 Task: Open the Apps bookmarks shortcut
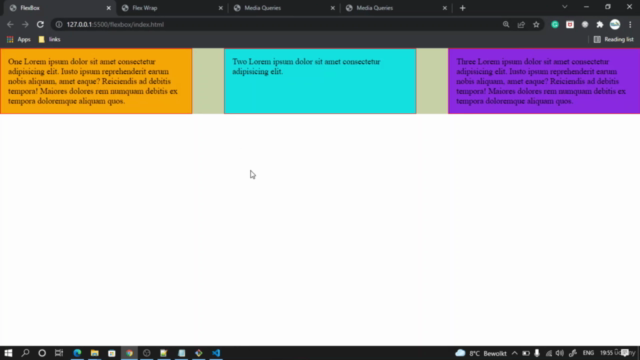point(19,40)
